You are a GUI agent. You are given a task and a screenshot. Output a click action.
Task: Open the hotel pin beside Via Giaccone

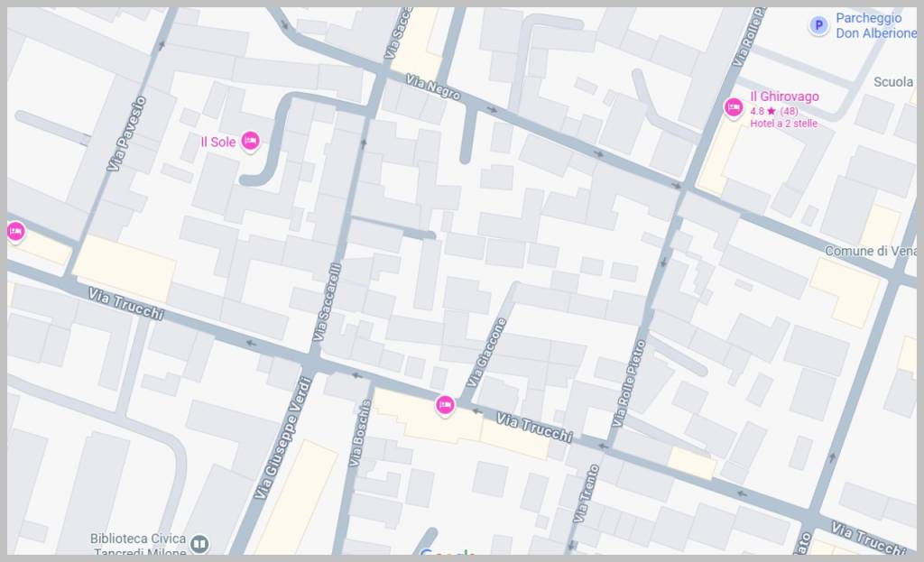tap(444, 406)
